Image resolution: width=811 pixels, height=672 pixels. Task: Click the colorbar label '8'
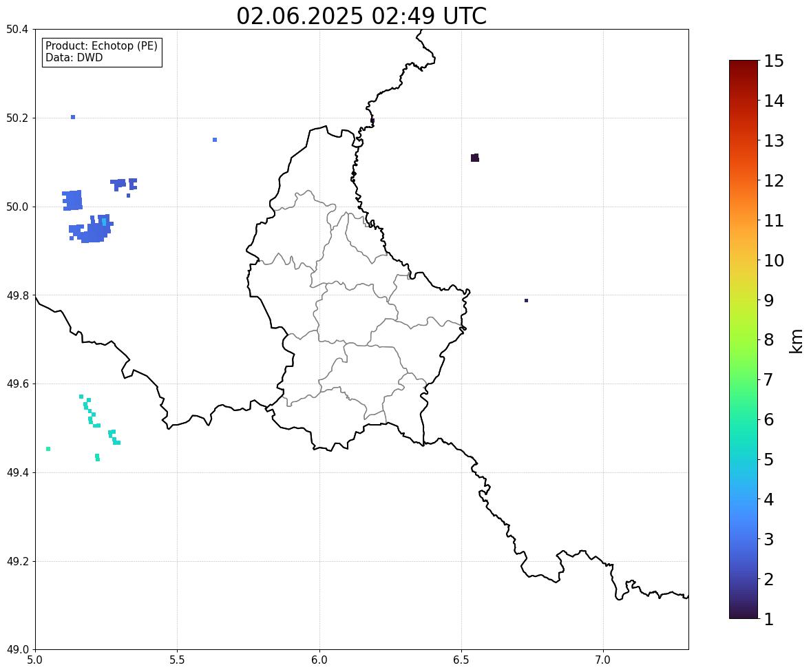pos(769,340)
